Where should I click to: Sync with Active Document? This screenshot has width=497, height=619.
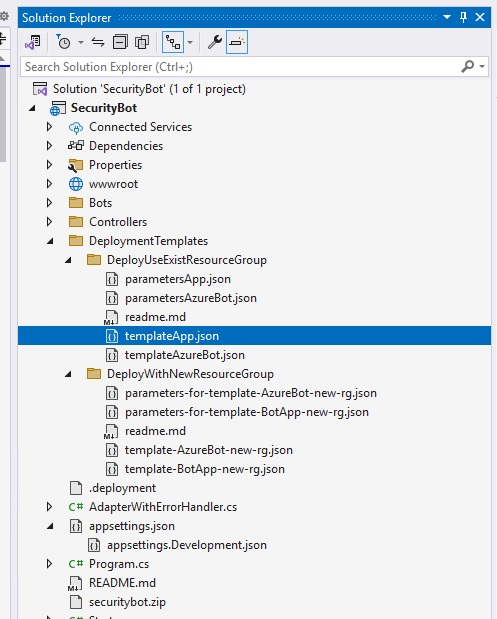pos(98,42)
